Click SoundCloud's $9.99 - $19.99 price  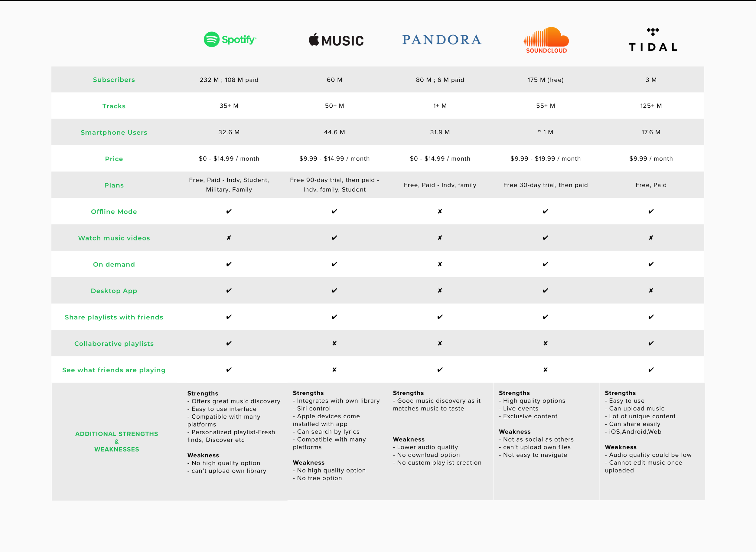(546, 159)
